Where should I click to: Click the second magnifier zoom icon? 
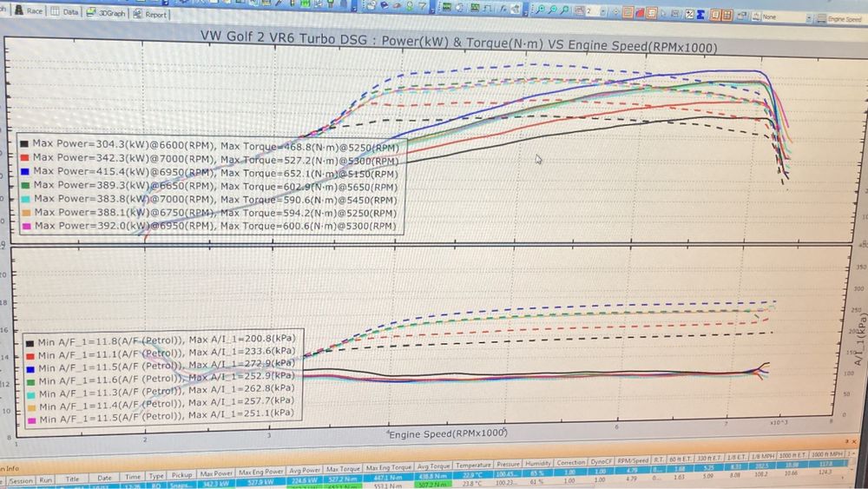[552, 10]
